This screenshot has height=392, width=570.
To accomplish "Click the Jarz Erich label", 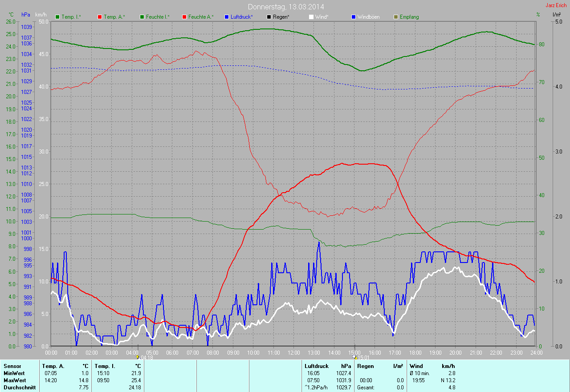I will coord(556,5).
